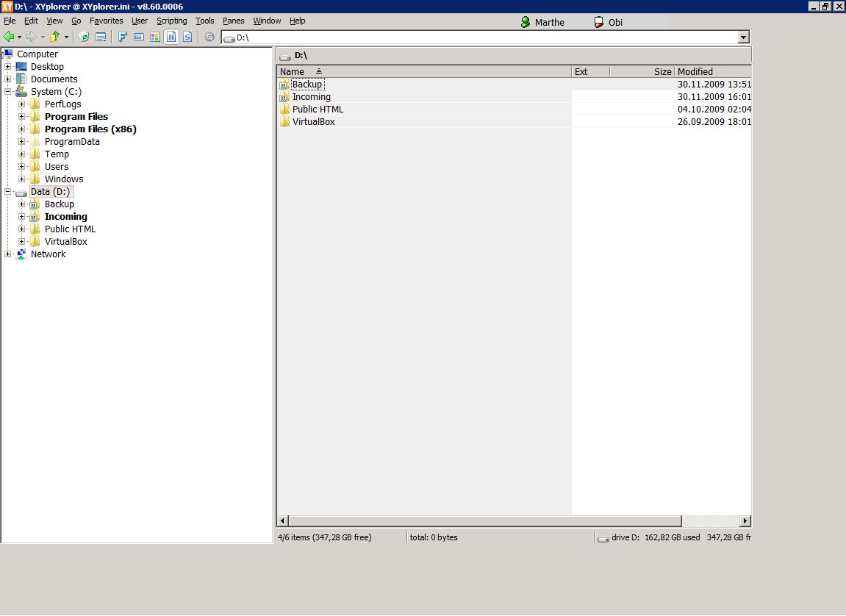
Task: Select the bold Incoming folder in tree
Action: 65,216
